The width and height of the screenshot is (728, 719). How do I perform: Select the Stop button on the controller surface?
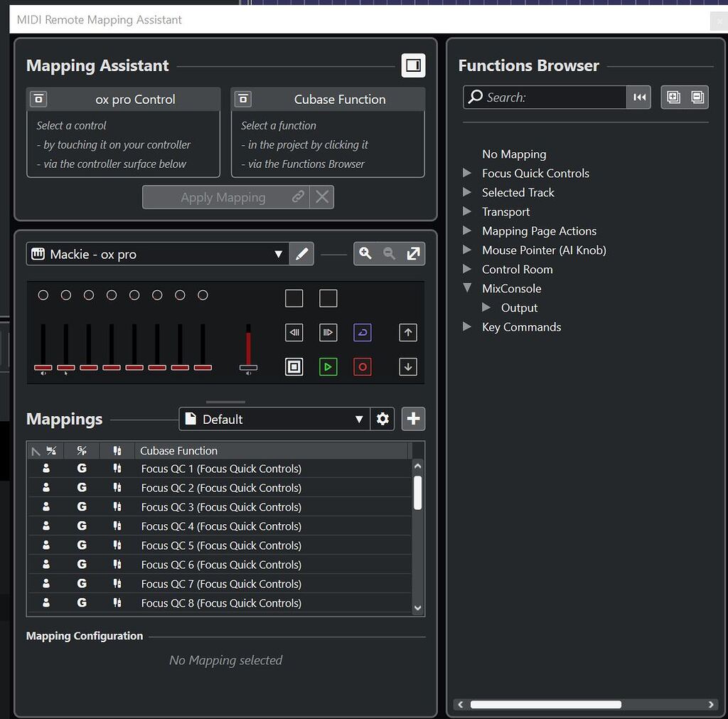click(294, 367)
